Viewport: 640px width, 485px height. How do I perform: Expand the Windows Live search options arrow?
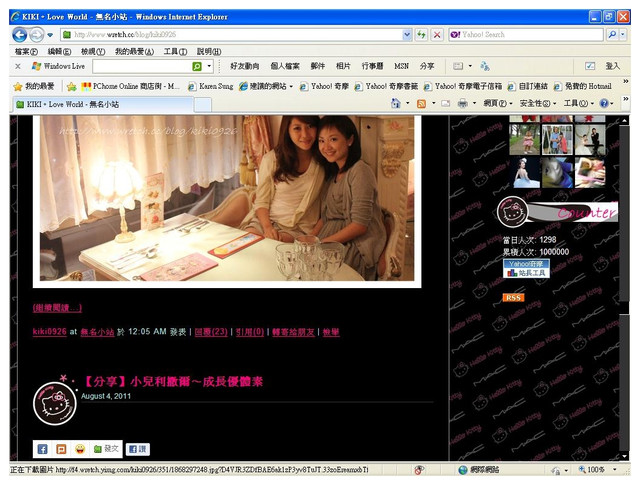point(209,66)
